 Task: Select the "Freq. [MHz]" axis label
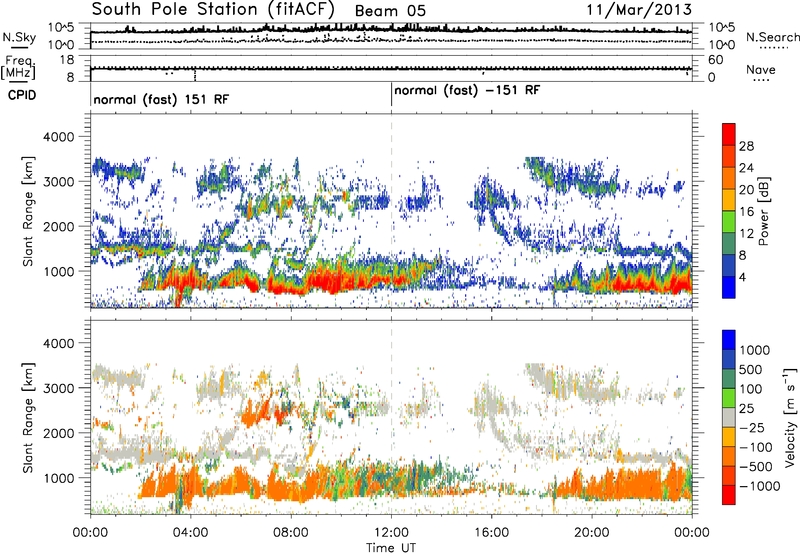18,68
